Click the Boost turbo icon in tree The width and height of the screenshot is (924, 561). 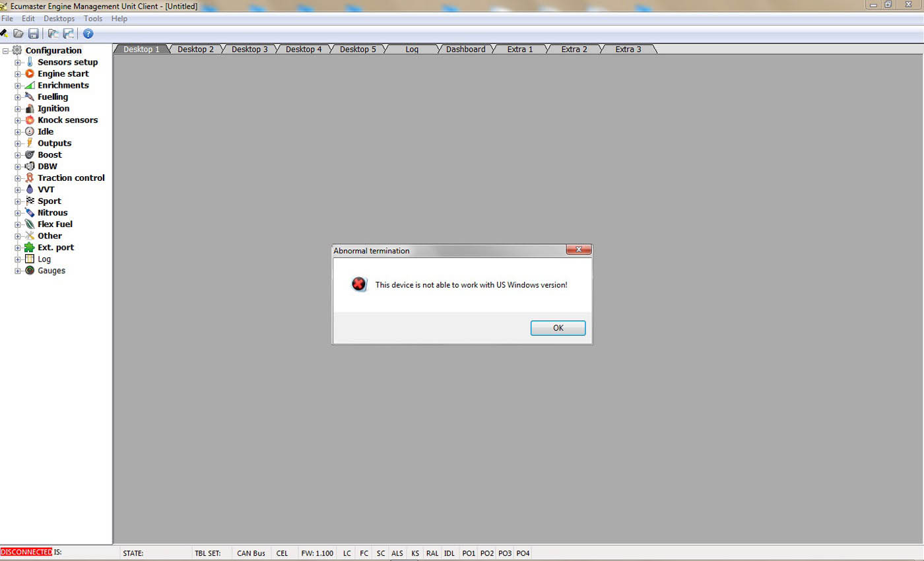[x=30, y=154]
